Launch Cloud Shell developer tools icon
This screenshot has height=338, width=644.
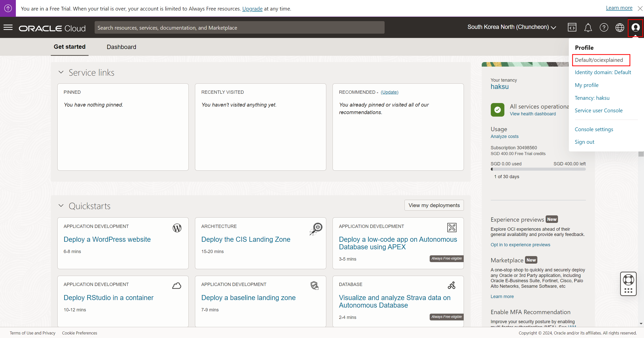pyautogui.click(x=572, y=27)
